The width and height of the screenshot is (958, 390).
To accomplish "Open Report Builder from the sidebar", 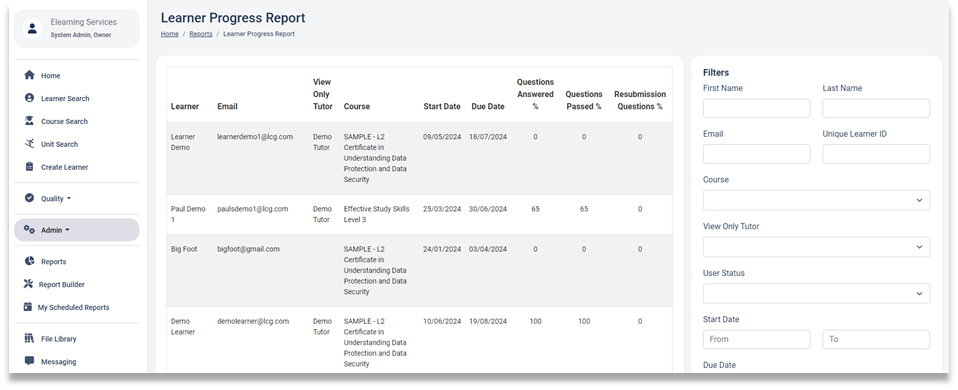I will [62, 284].
